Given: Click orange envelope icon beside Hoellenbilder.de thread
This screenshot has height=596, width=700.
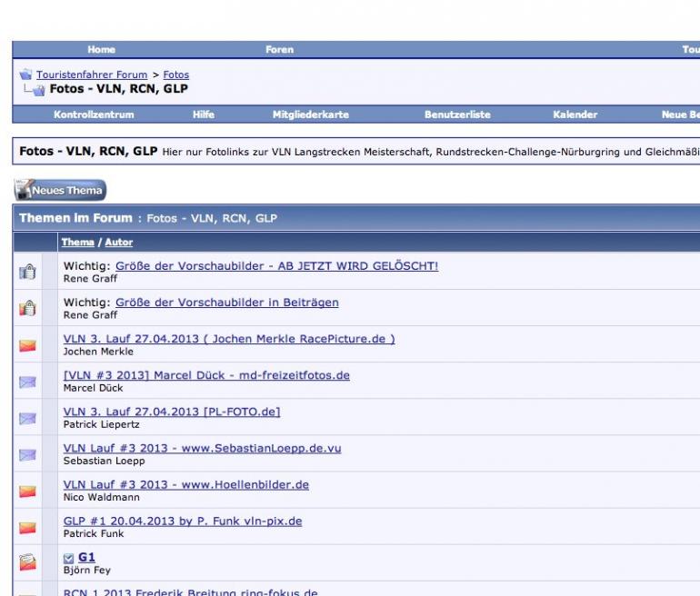Looking at the screenshot, I should (x=26, y=490).
